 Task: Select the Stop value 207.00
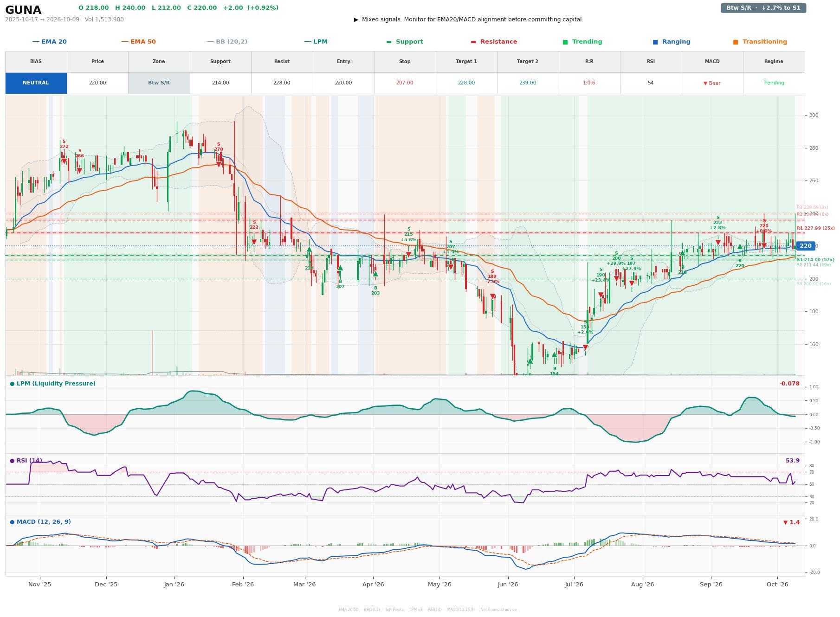pyautogui.click(x=405, y=83)
